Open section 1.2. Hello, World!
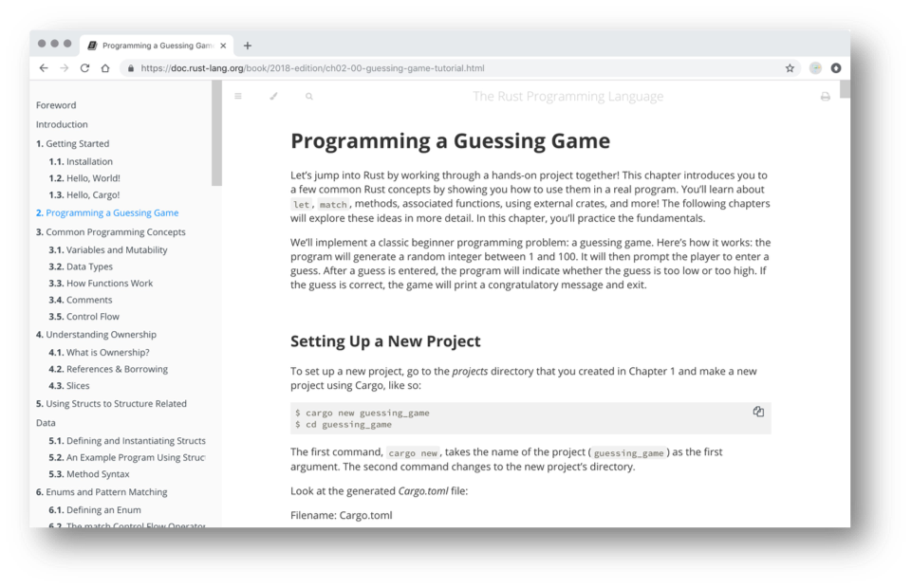The height and width of the screenshot is (588, 911). (84, 178)
